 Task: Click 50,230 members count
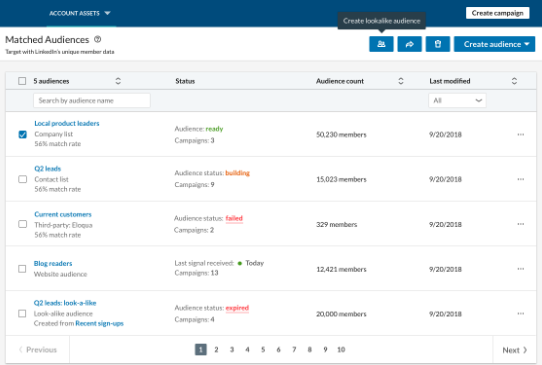click(x=341, y=134)
